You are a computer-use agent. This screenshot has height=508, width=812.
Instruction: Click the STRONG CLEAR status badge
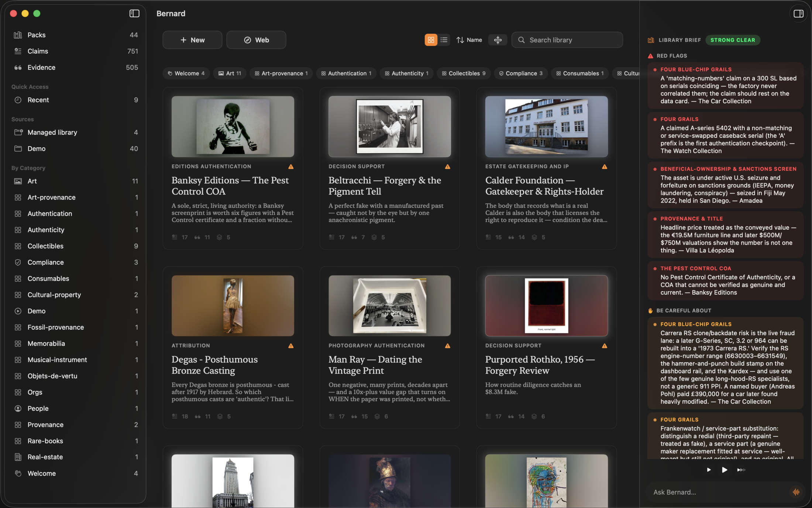(x=733, y=40)
